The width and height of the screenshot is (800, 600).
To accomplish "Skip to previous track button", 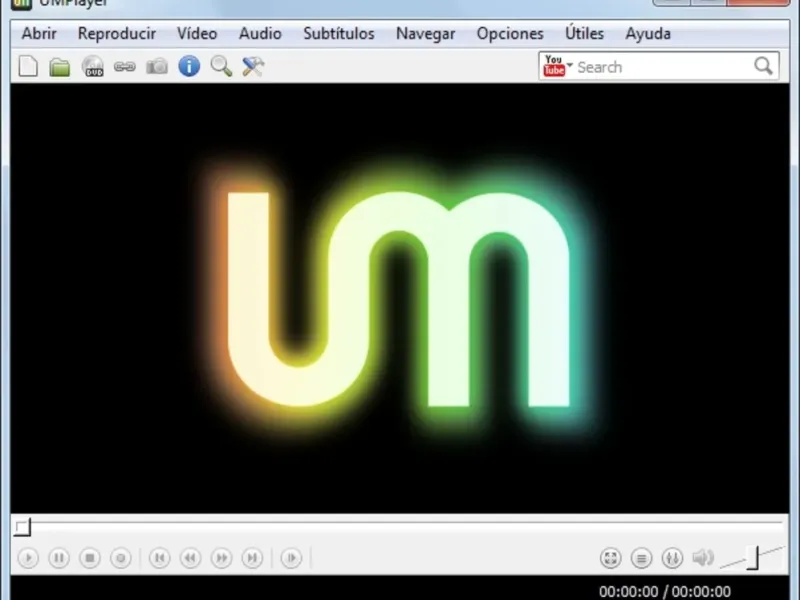I will [160, 558].
